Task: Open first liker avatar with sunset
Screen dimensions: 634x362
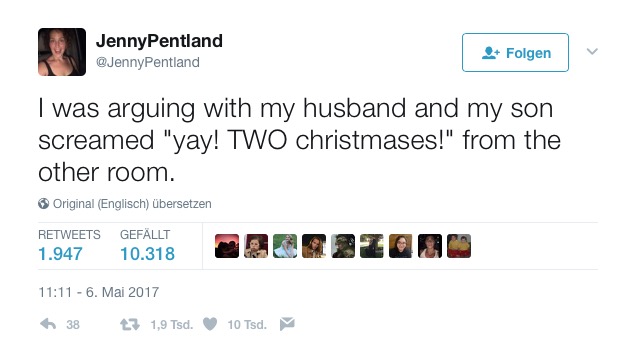Action: pyautogui.click(x=227, y=246)
